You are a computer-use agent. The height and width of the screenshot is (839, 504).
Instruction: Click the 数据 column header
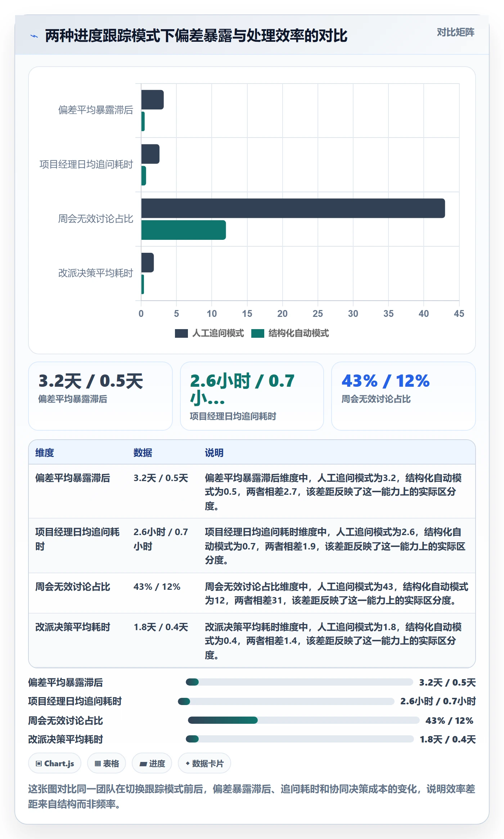coord(143,453)
